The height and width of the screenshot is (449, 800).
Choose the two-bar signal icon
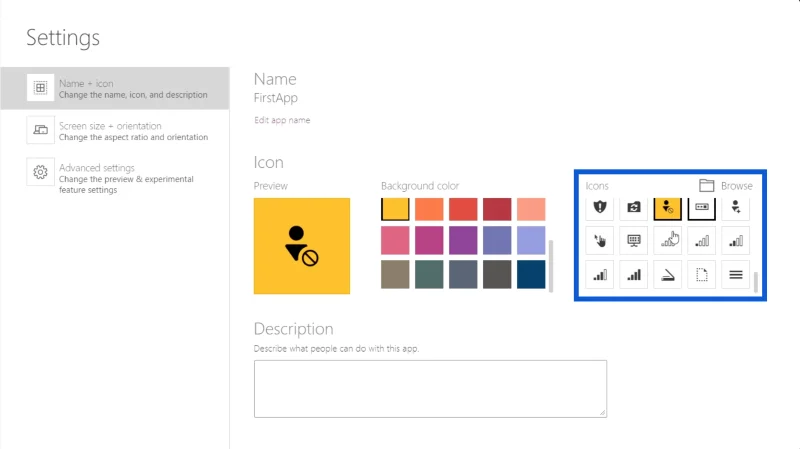click(736, 240)
